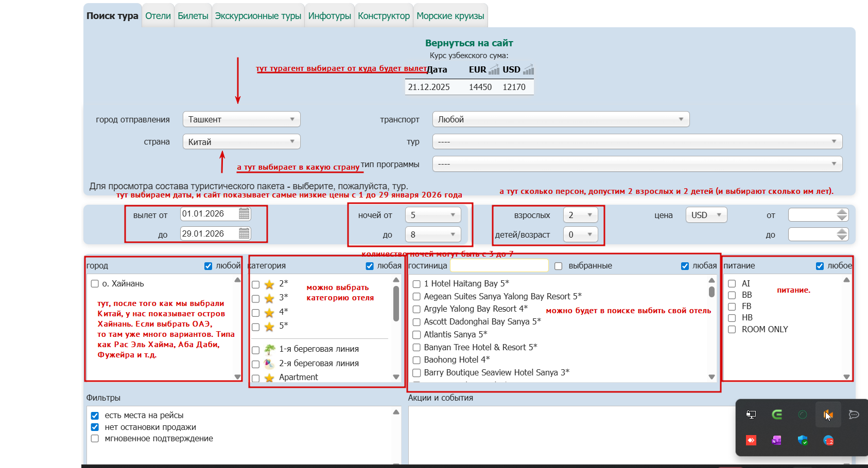The width and height of the screenshot is (868, 468).
Task: Open the orange arrows tray icon
Action: pyautogui.click(x=828, y=415)
